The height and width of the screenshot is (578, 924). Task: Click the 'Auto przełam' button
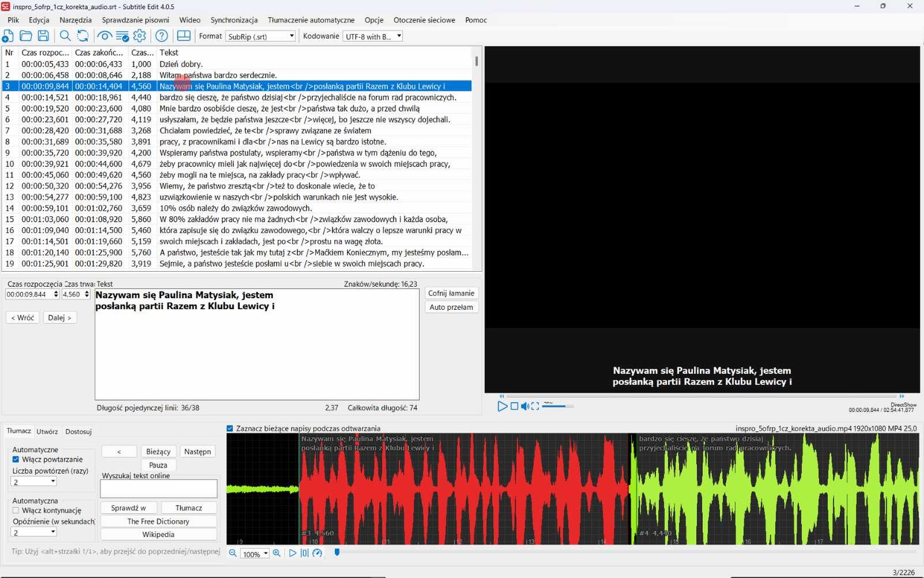click(451, 307)
